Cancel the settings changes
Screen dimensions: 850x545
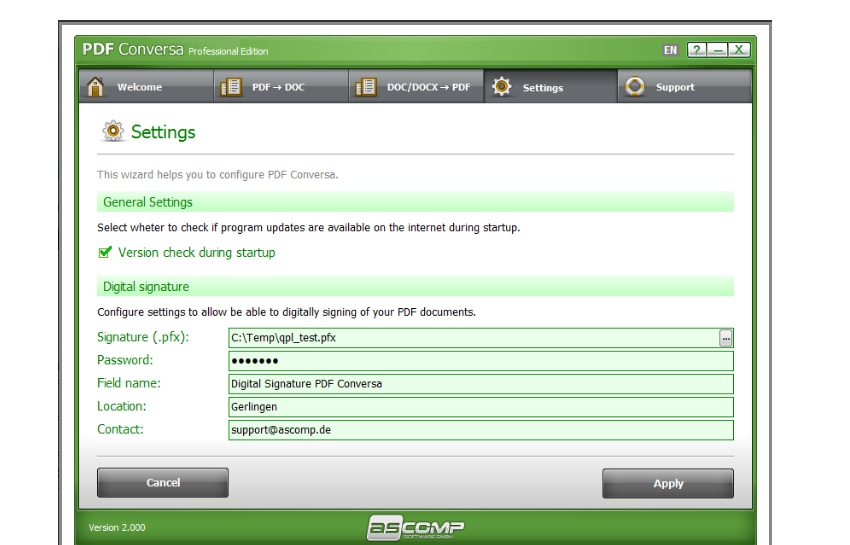point(163,483)
